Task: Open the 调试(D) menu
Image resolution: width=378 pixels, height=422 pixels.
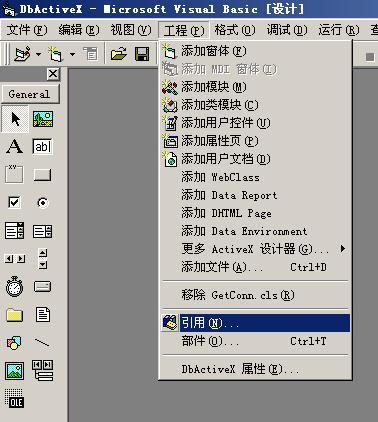Action: point(287,30)
